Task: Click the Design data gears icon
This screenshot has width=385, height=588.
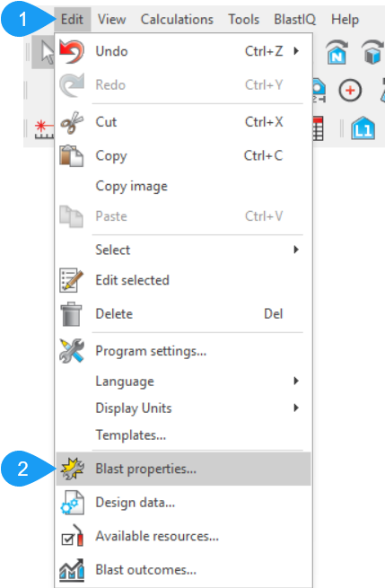Action: (x=72, y=503)
